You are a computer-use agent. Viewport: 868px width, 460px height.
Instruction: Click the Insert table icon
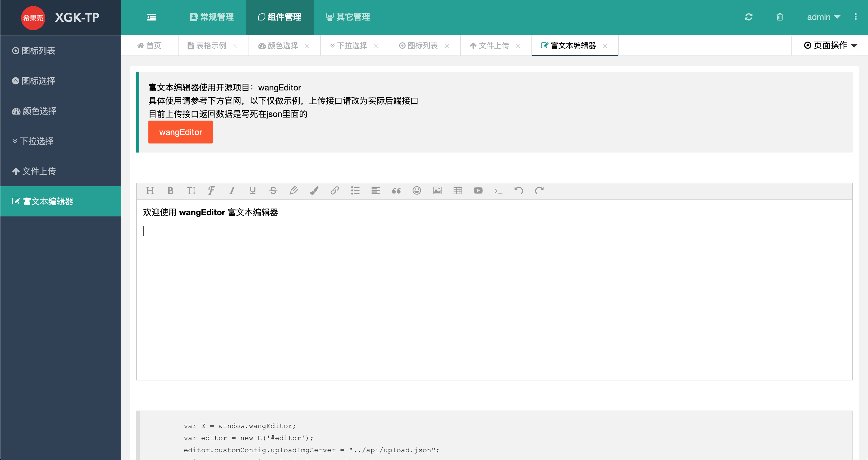(x=458, y=191)
